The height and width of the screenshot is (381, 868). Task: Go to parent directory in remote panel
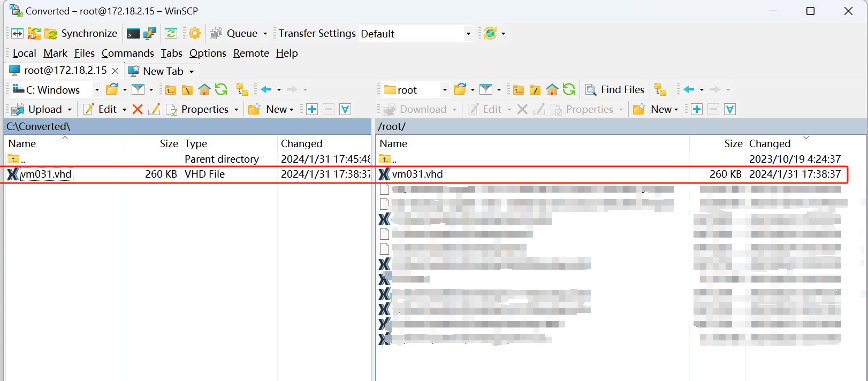pos(519,89)
